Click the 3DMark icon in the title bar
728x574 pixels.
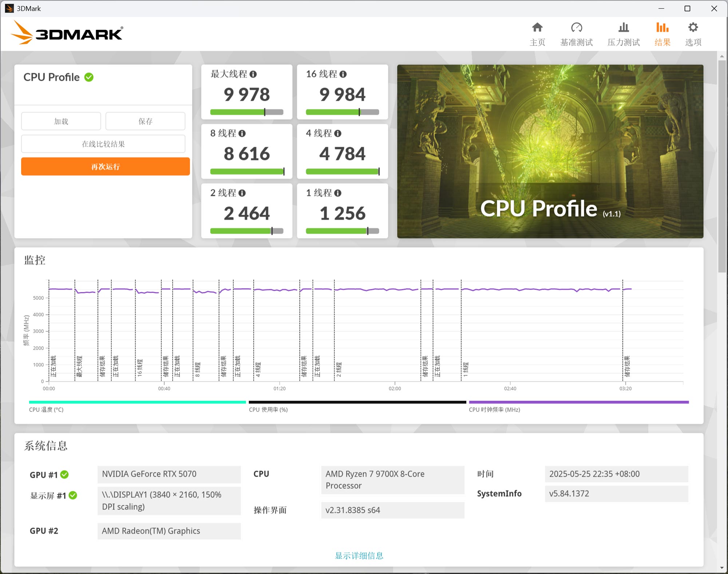[9, 8]
